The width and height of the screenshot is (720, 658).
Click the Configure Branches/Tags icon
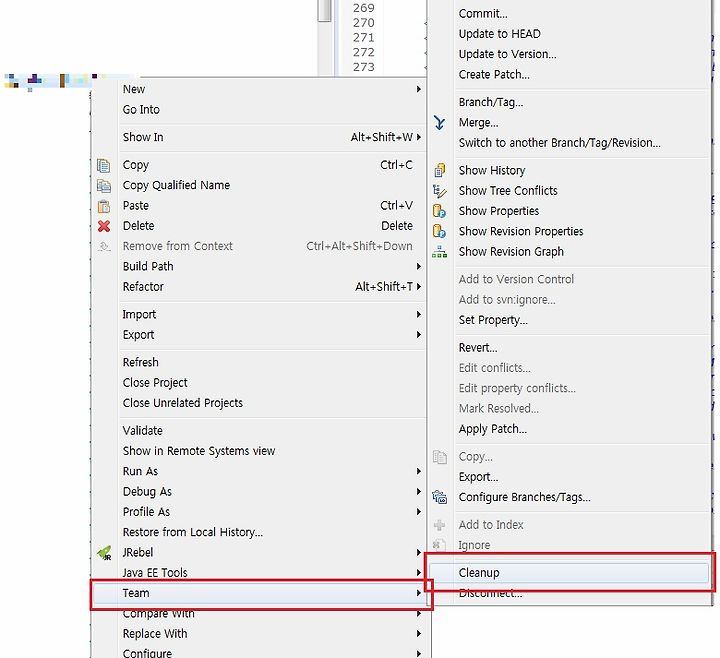coord(439,497)
